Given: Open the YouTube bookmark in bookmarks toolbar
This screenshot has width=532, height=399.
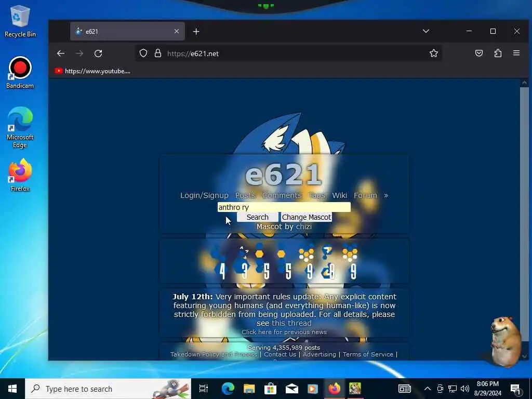Looking at the screenshot, I should pyautogui.click(x=92, y=71).
